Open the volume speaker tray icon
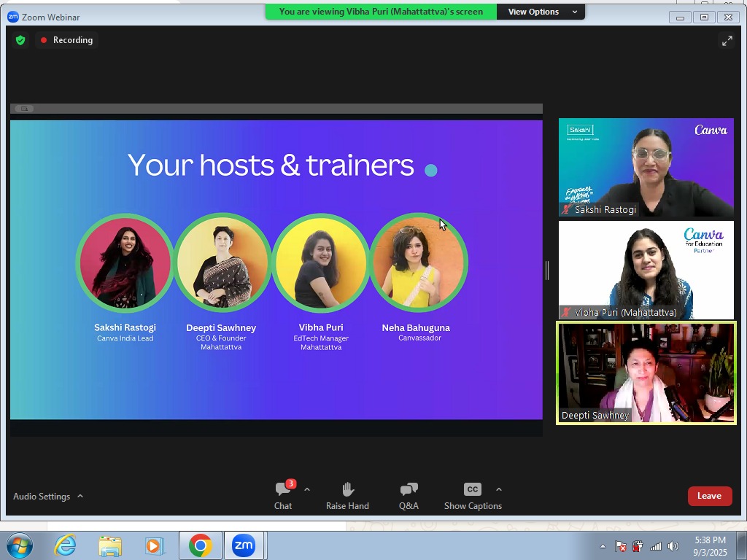This screenshot has width=747, height=560. pos(673,546)
